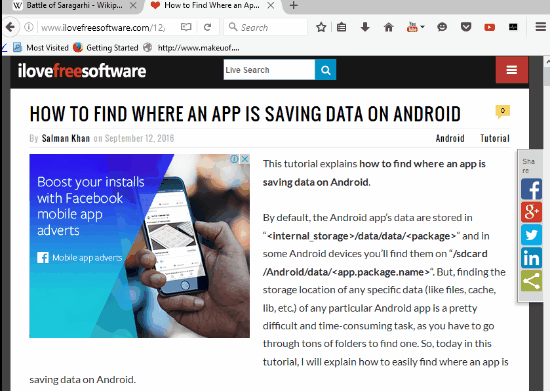Open the Android category link
The width and height of the screenshot is (550, 391).
(450, 139)
